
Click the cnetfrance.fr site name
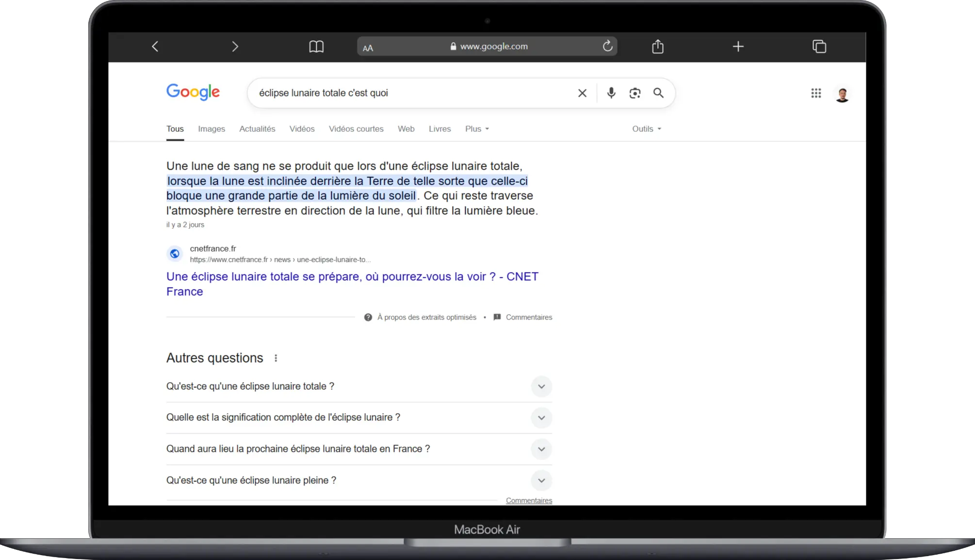213,249
